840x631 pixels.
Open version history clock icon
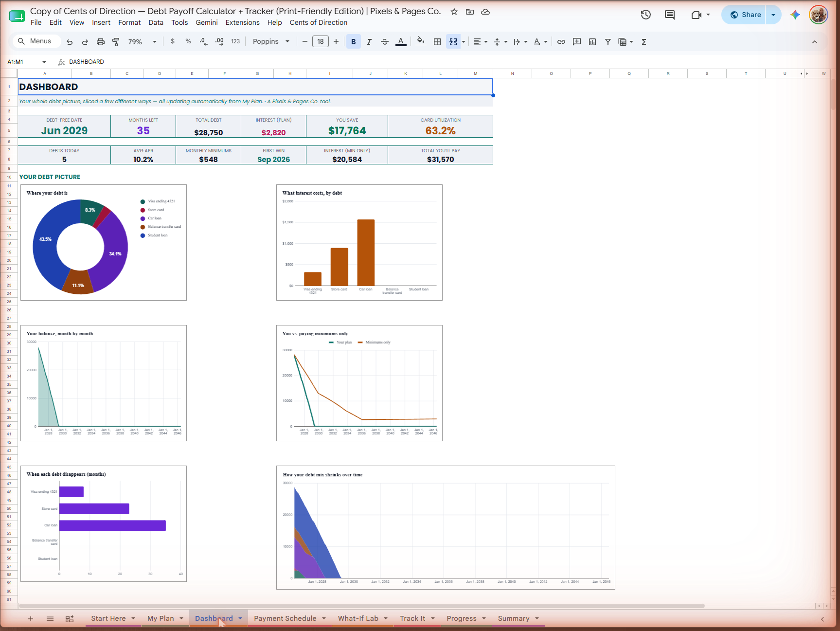click(646, 15)
